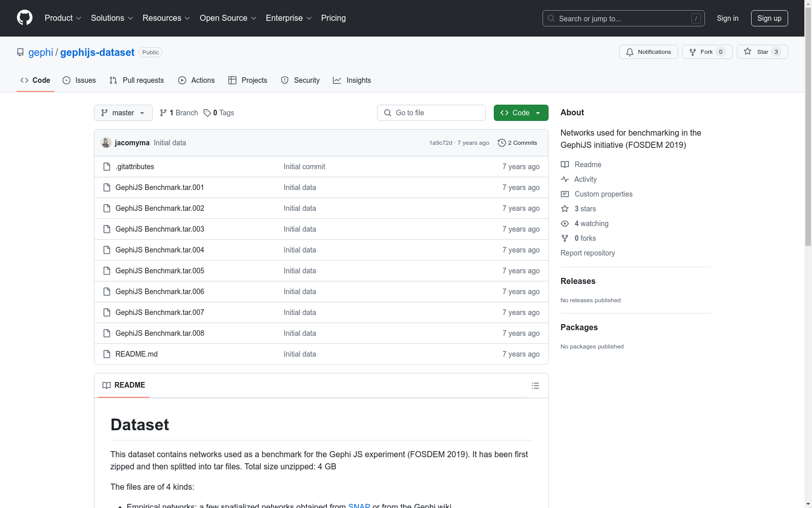Expand the Open Source menu
This screenshot has width=812, height=508.
[228, 18]
